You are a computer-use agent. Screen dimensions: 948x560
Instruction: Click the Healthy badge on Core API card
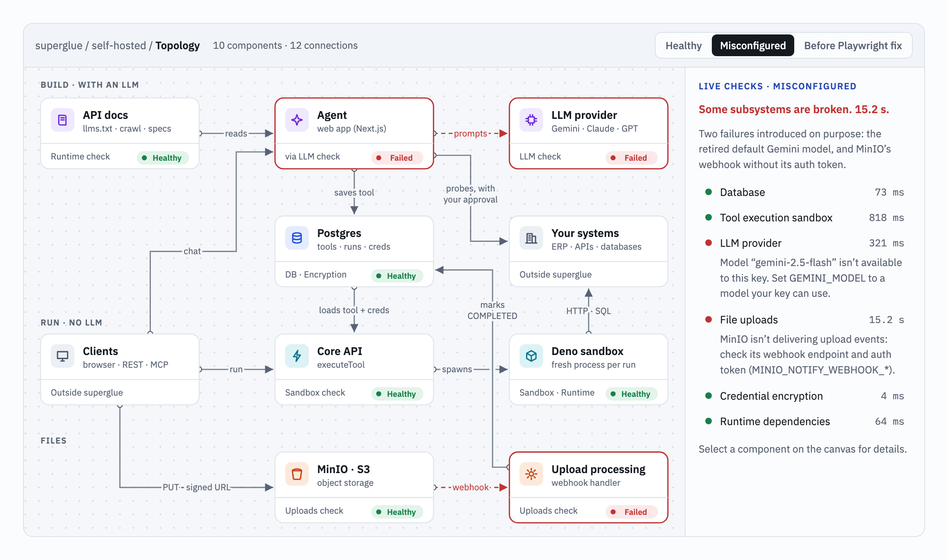[x=397, y=394]
